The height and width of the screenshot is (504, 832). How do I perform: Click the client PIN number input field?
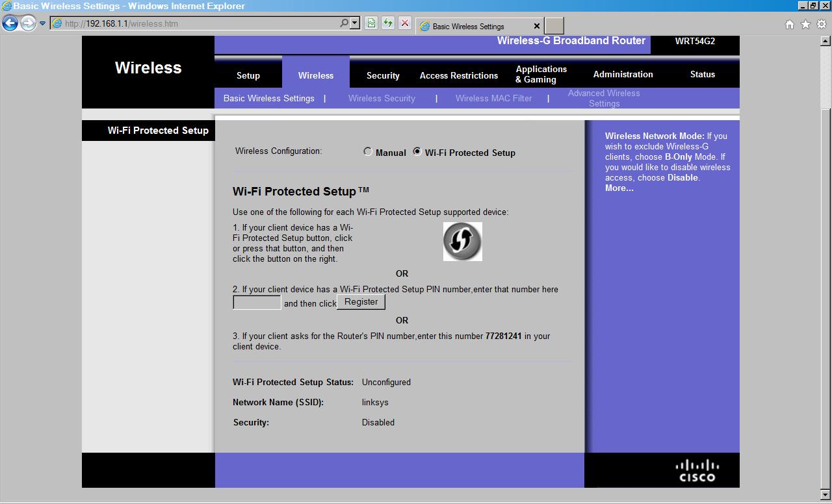coord(257,303)
